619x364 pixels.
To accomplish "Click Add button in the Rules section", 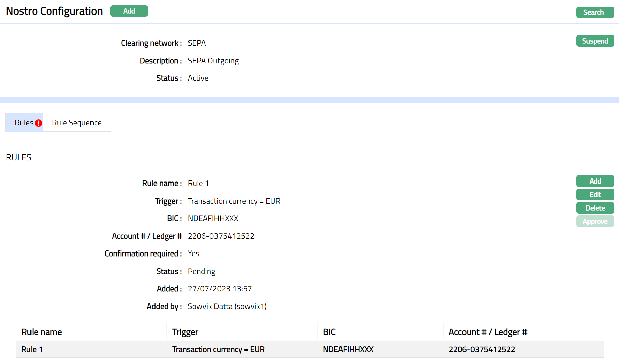I will pos(595,181).
